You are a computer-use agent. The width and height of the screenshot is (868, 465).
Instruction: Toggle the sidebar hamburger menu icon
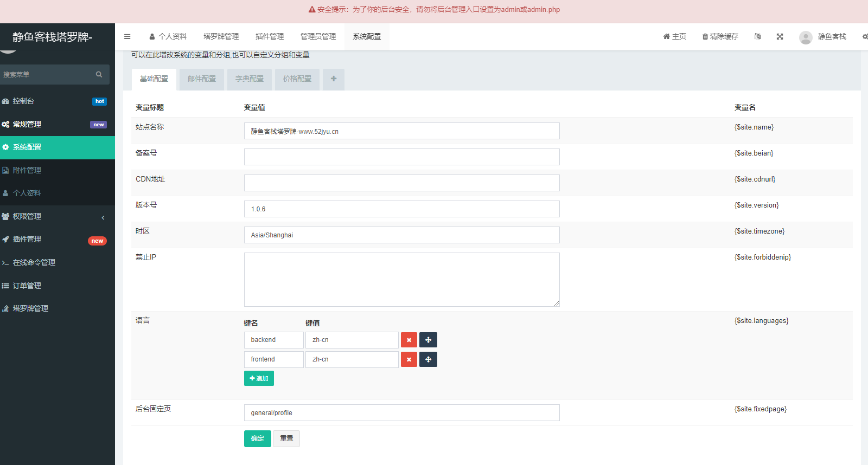click(127, 37)
